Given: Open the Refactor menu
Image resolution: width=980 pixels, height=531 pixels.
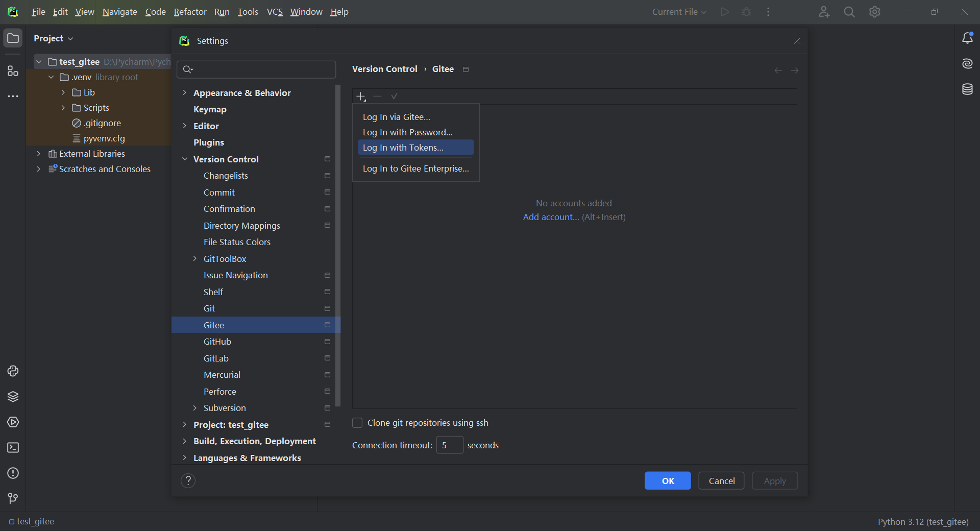Looking at the screenshot, I should [x=190, y=12].
